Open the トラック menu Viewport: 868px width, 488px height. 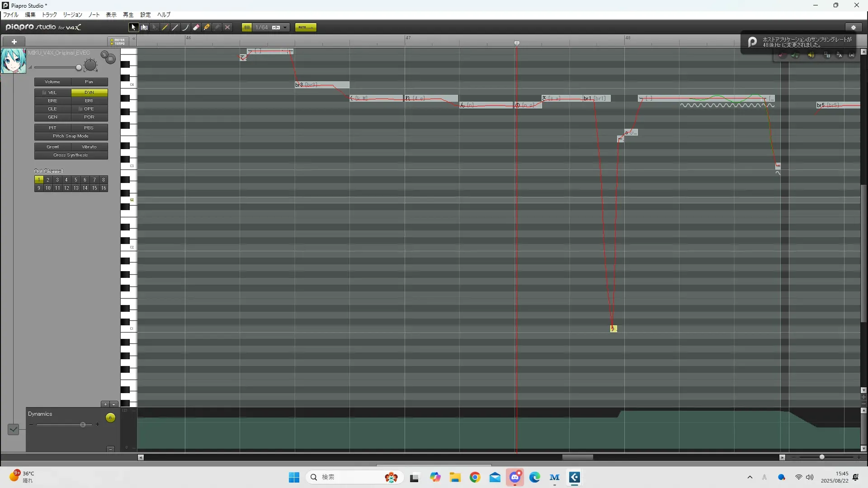click(49, 15)
